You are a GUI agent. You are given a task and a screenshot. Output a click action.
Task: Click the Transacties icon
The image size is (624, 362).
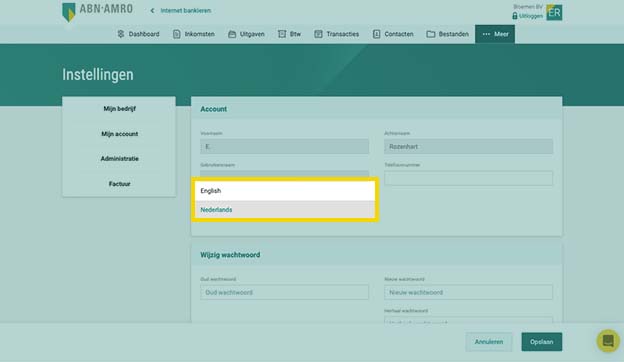(318, 34)
